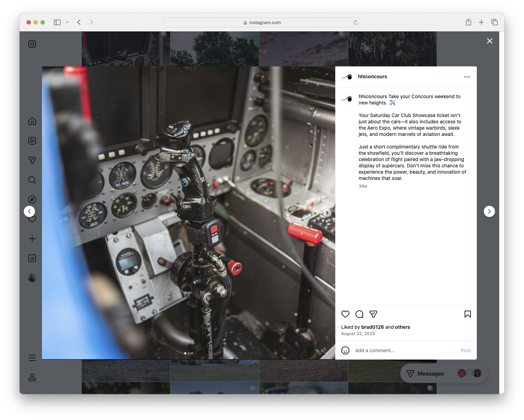
Task: Open the Search panel
Action: pyautogui.click(x=32, y=180)
